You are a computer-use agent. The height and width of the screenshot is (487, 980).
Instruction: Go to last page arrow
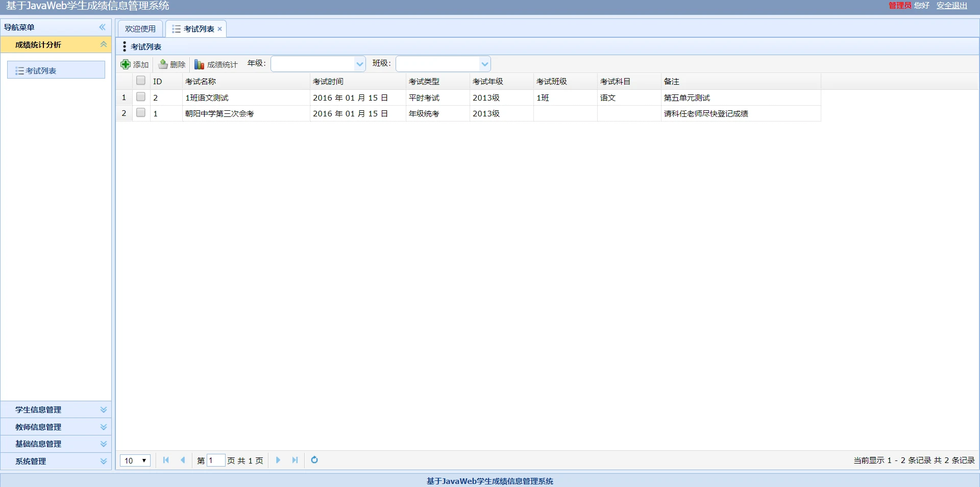pos(295,460)
